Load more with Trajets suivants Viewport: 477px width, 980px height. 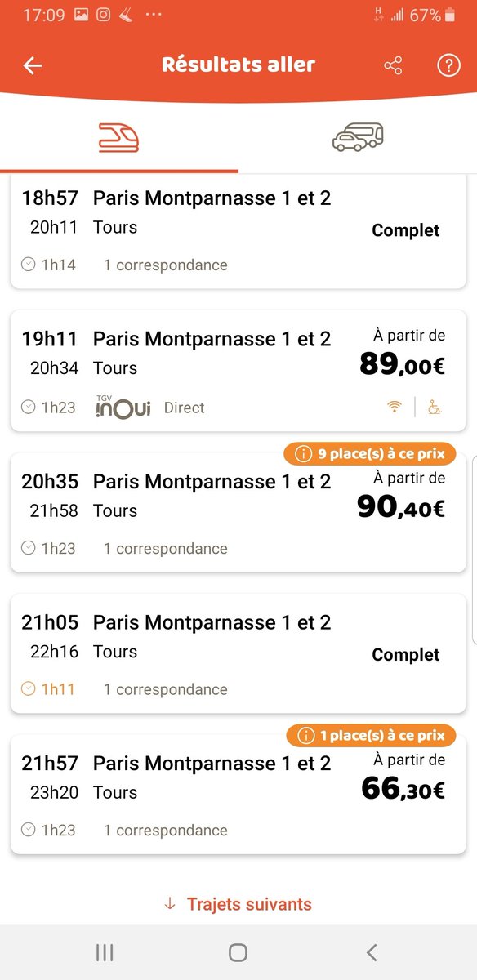[x=238, y=904]
